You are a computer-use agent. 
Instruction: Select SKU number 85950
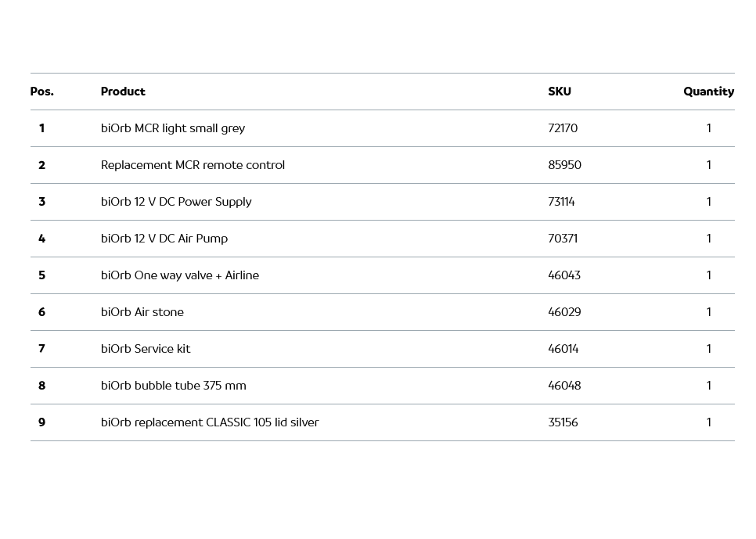click(564, 165)
